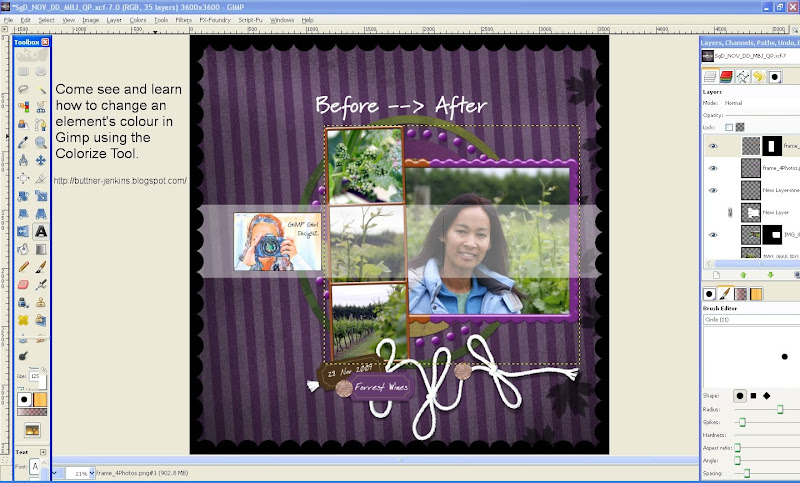
Task: Open the Select menu
Action: point(46,20)
